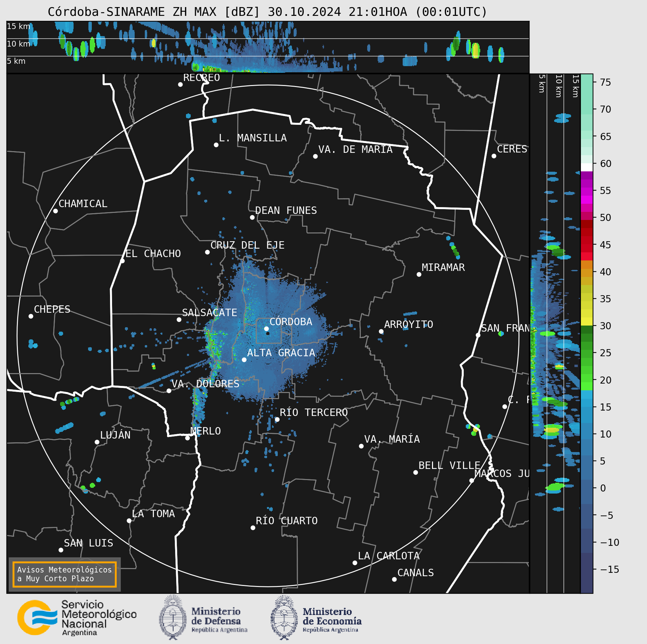Click the DEAN FUNES location dot

pos(252,217)
